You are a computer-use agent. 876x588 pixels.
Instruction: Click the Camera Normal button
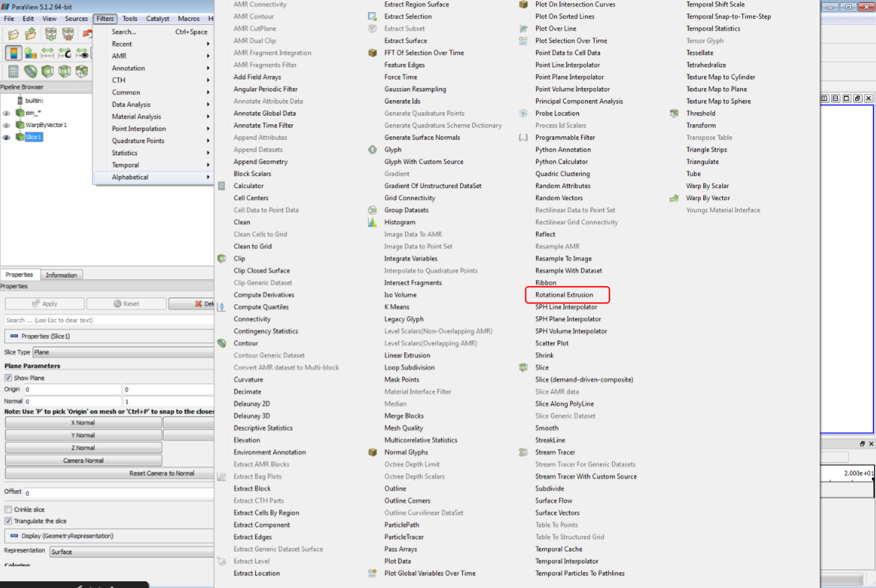pos(83,460)
